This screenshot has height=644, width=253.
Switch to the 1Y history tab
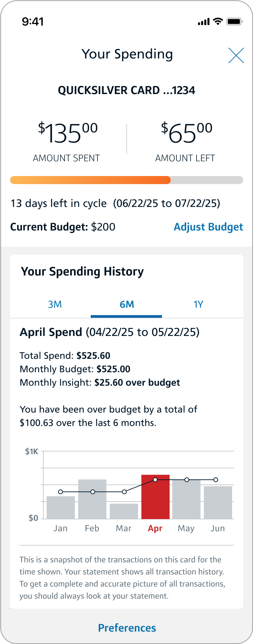tap(198, 304)
